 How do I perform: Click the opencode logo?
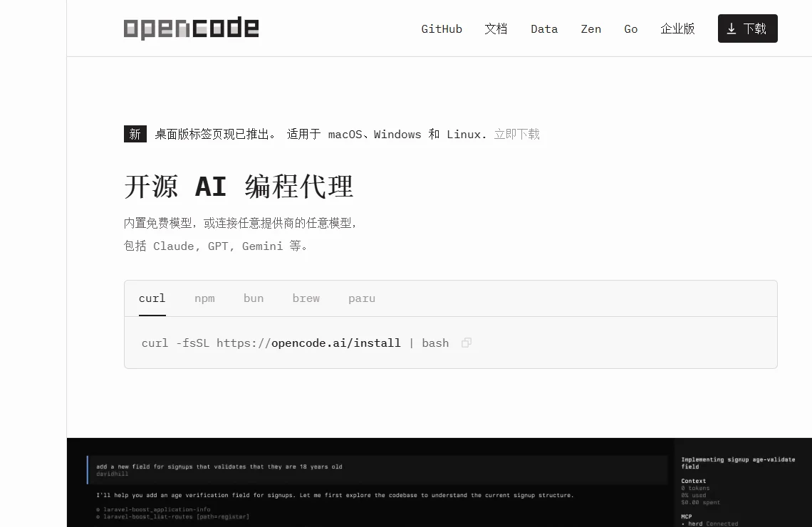pos(191,28)
